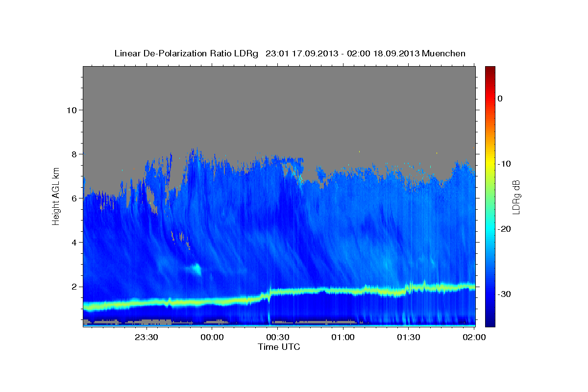Viewport: 588px width, 392px height.
Task: Click the height tick label '6'
Action: 74,198
